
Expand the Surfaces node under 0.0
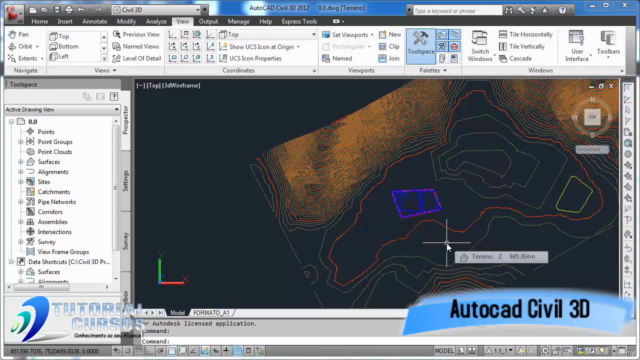tap(20, 162)
